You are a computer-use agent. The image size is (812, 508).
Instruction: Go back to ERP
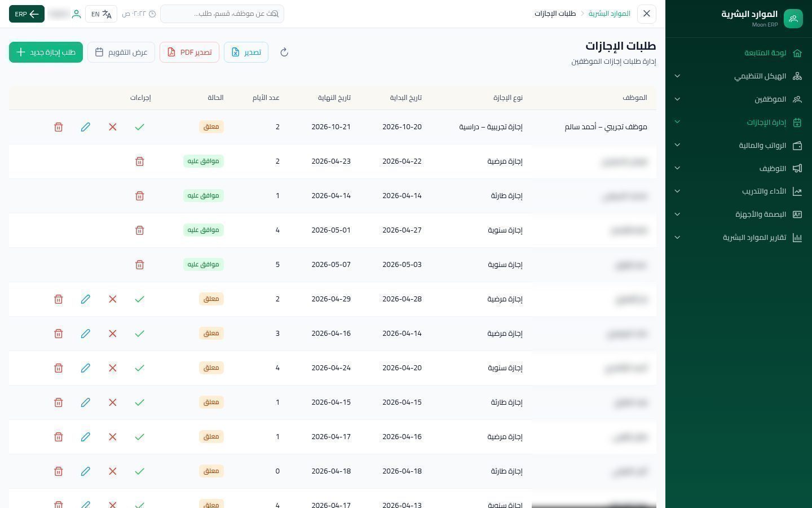(x=27, y=14)
